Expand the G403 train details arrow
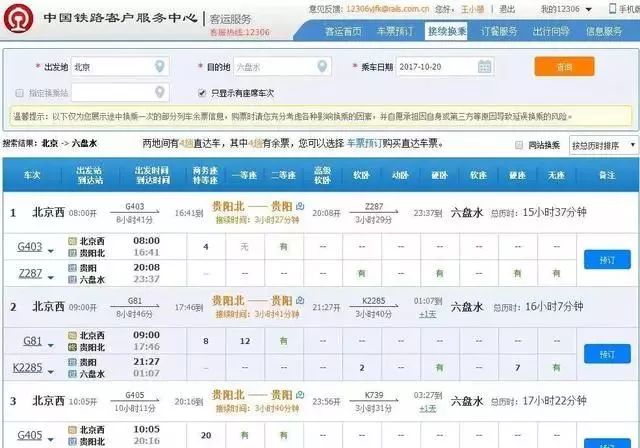This screenshot has height=448, width=640. tap(51, 251)
